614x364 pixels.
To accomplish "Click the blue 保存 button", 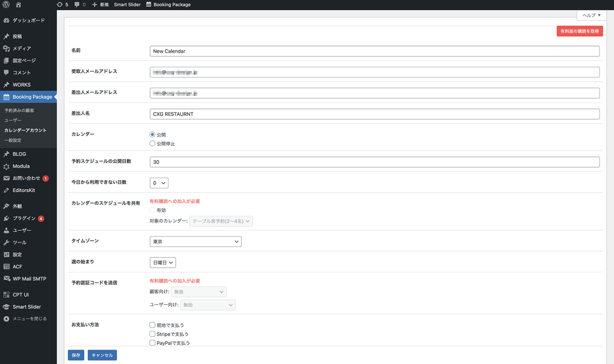I will tap(76, 355).
